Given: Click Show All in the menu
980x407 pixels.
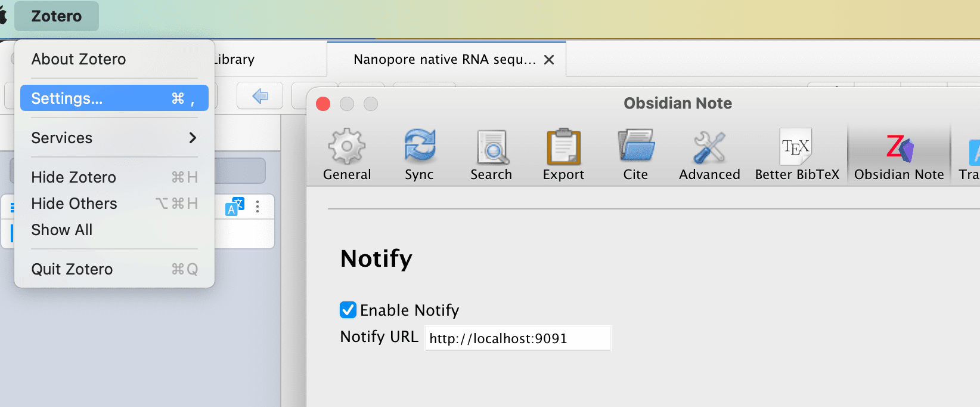Looking at the screenshot, I should pos(62,230).
